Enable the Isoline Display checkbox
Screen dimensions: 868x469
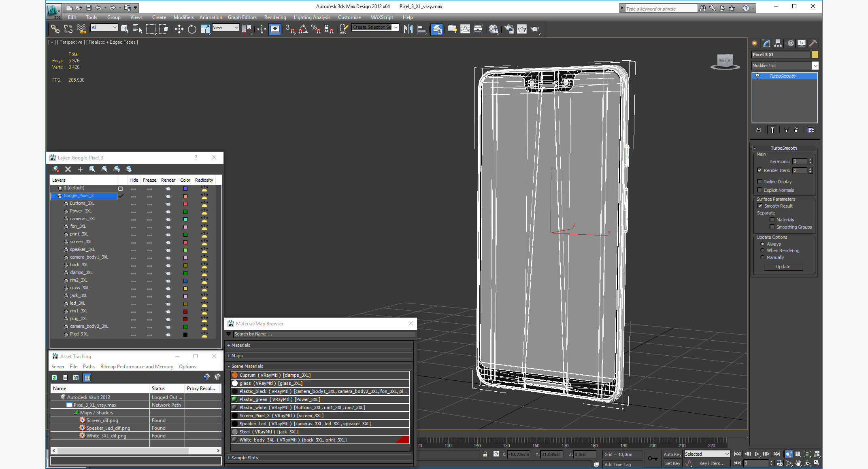click(x=760, y=182)
